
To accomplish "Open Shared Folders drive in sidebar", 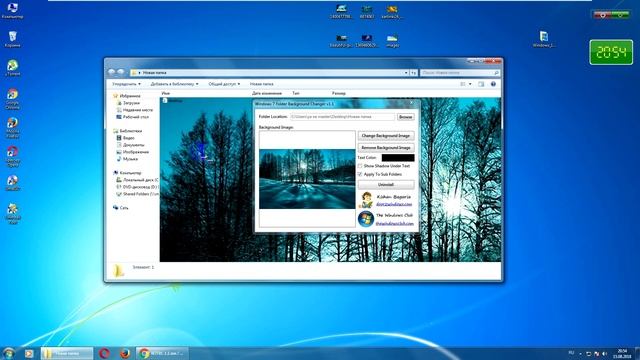I will (137, 194).
